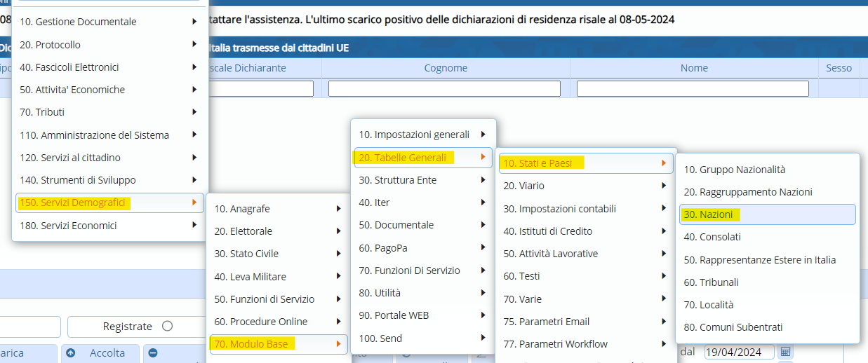The width and height of the screenshot is (868, 363).
Task: Expand the 70. Tributi submenu arrow
Action: point(194,112)
